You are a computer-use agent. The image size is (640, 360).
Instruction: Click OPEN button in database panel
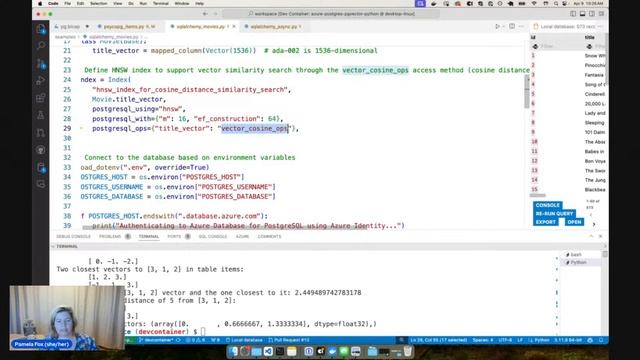pyautogui.click(x=574, y=222)
